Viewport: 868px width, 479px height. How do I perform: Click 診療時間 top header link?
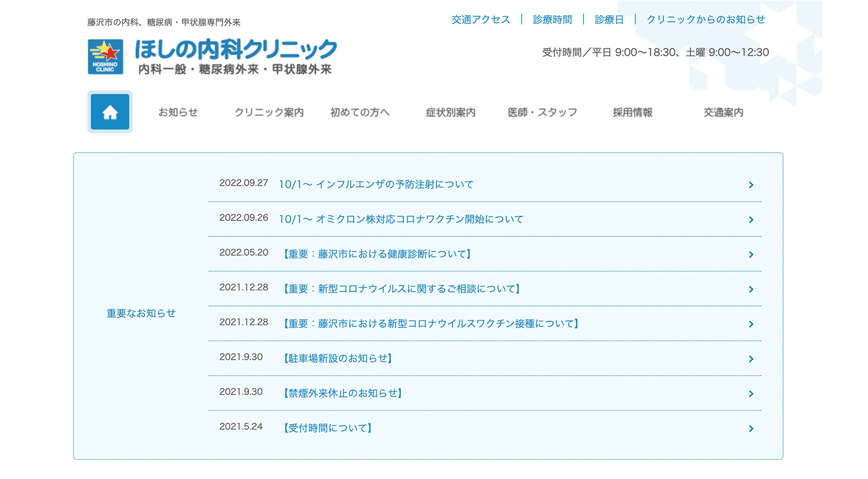point(552,20)
